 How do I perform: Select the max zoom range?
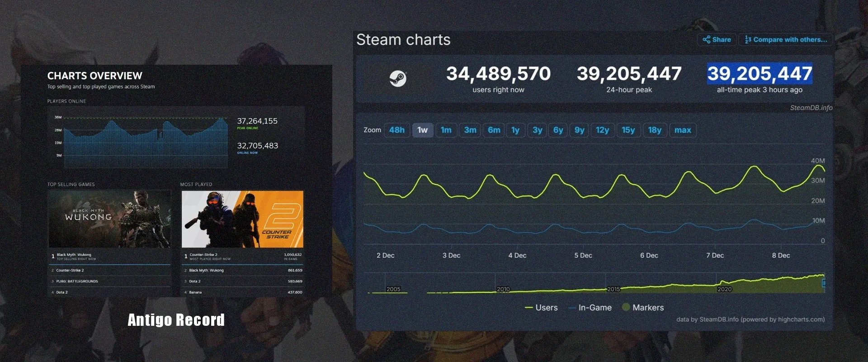pyautogui.click(x=683, y=130)
